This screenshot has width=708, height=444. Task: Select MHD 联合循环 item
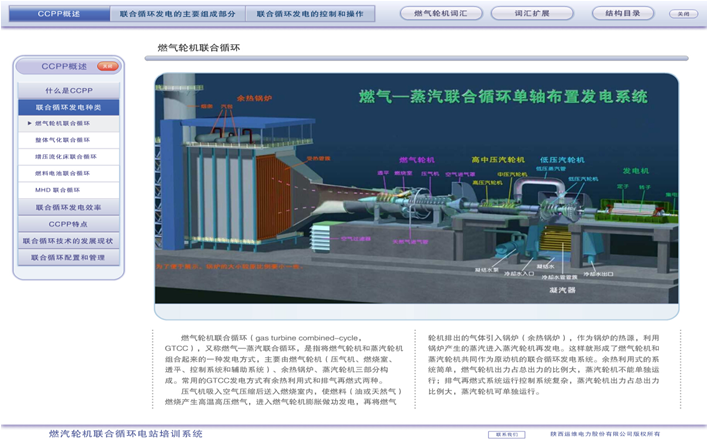click(x=63, y=190)
